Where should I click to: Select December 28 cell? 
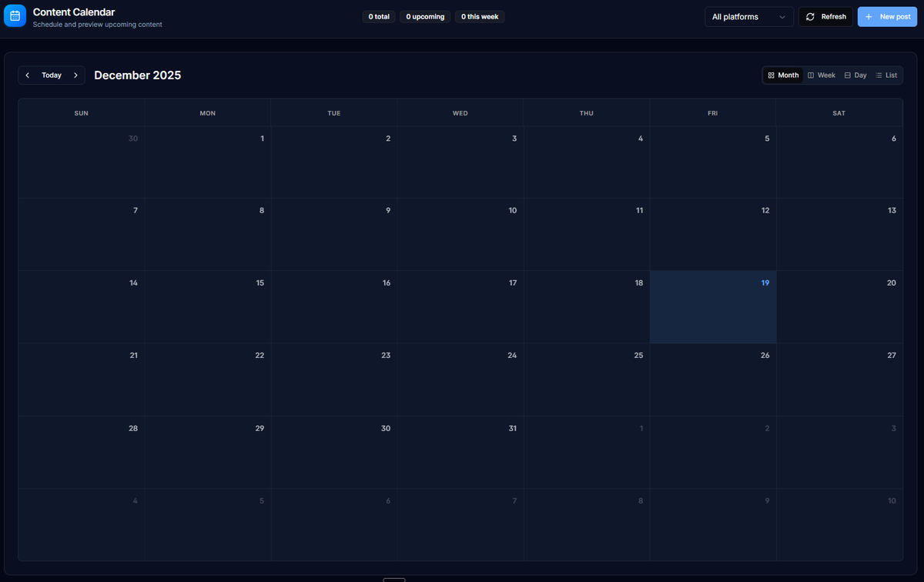pyautogui.click(x=82, y=453)
